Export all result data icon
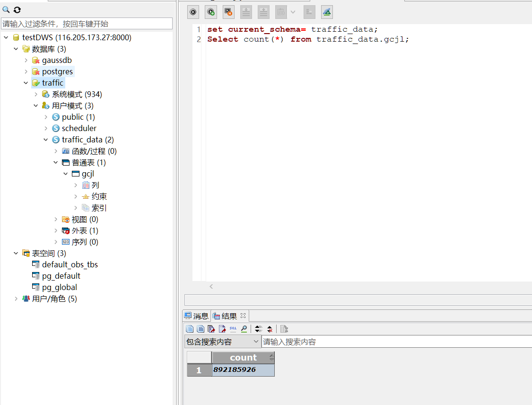This screenshot has width=532, height=405. pyautogui.click(x=211, y=329)
